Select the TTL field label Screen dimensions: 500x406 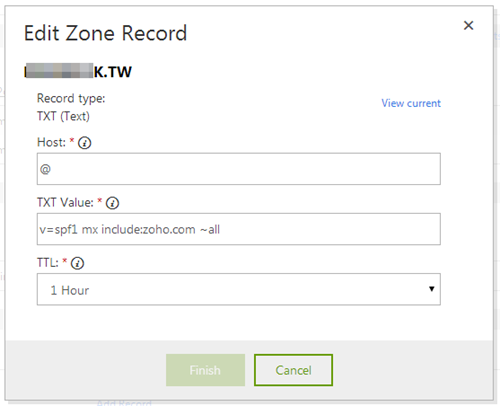point(48,263)
